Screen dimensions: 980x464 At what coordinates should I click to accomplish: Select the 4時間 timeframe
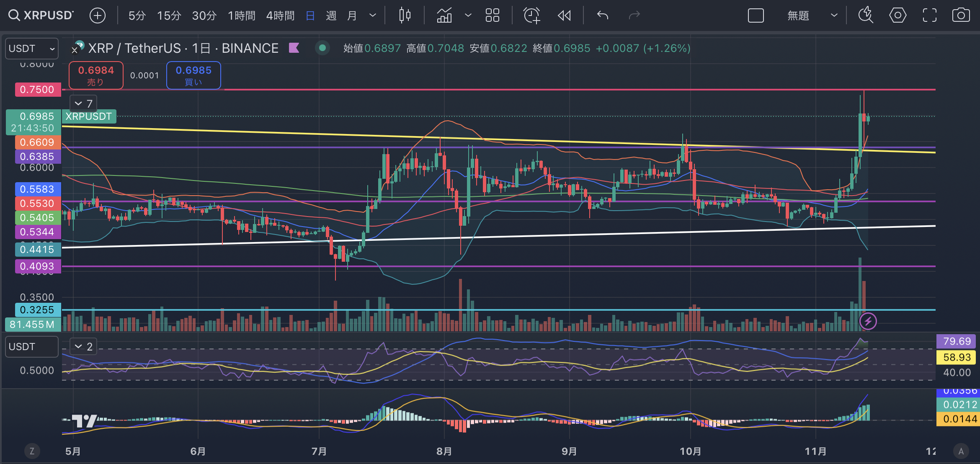[280, 16]
